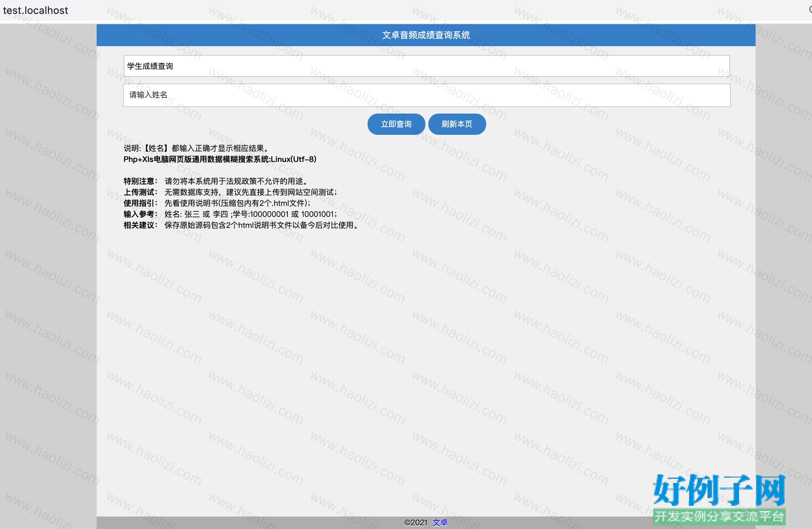Click the 说明:【姓名】都输入正确才显示相应结果 line
Viewport: 812px width, 529px height.
click(197, 148)
